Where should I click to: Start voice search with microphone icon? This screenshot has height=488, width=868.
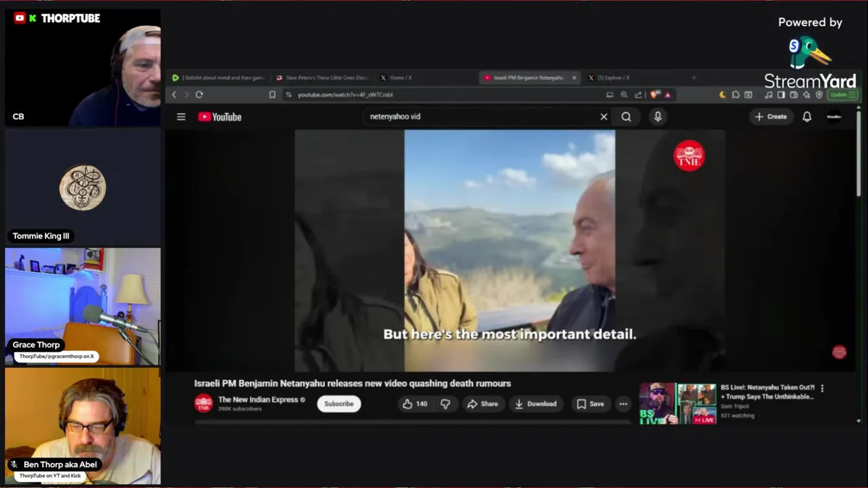(x=657, y=117)
